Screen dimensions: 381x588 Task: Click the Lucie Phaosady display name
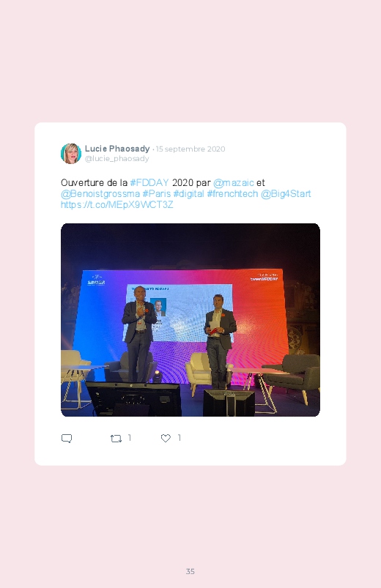coord(117,149)
